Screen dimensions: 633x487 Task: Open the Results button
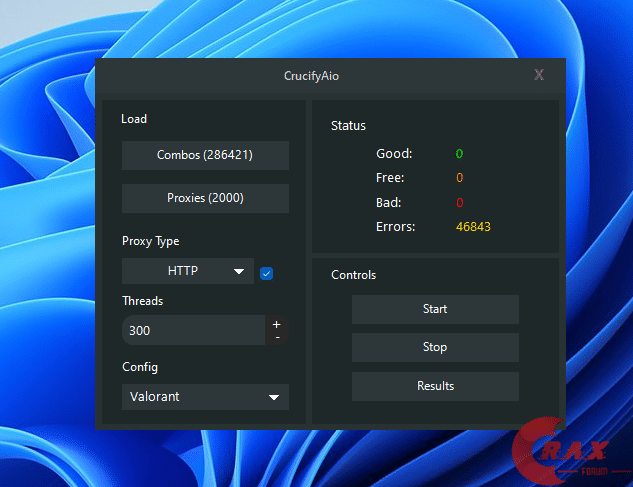coord(435,386)
